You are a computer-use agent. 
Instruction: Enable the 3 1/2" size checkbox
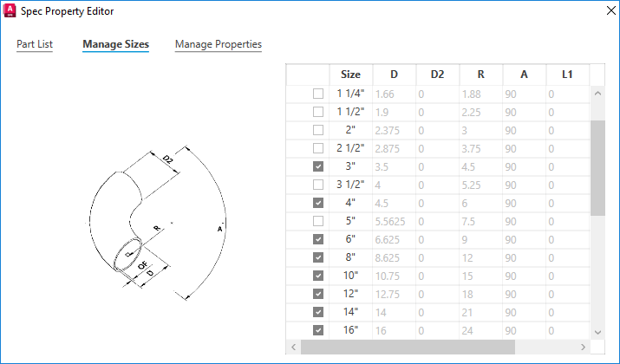318,185
